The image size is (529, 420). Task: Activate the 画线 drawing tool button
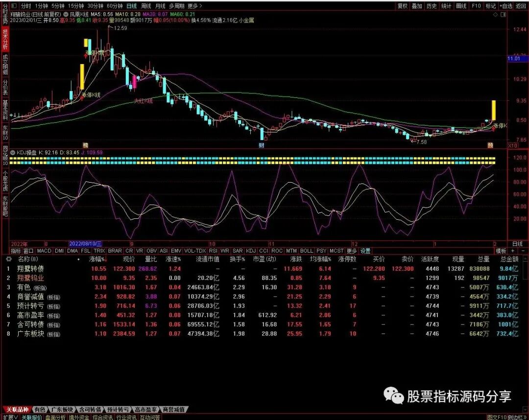(x=461, y=6)
